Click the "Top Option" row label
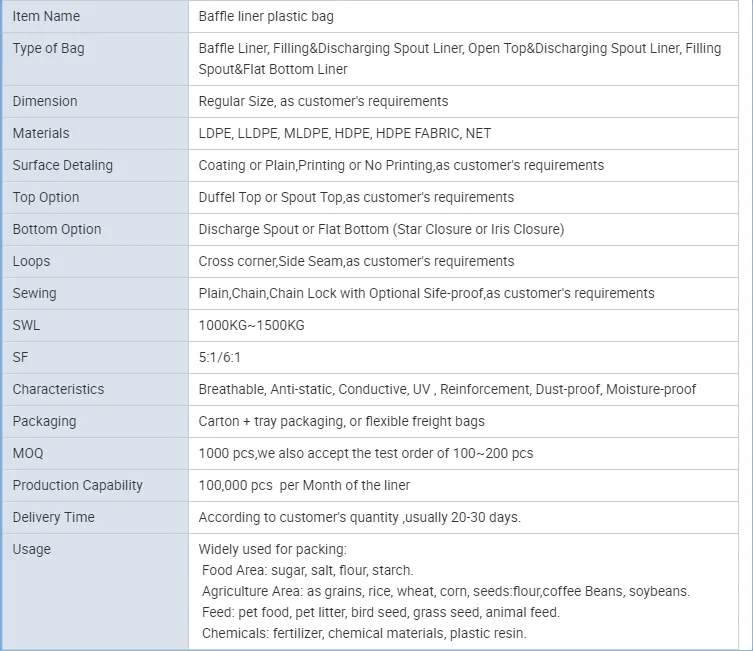 tap(46, 197)
